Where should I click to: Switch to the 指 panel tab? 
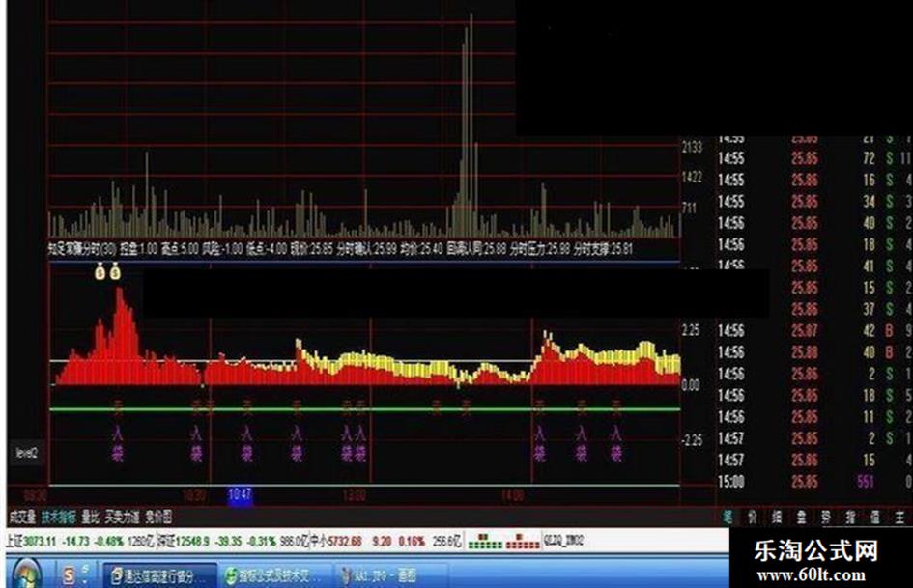coord(850,517)
